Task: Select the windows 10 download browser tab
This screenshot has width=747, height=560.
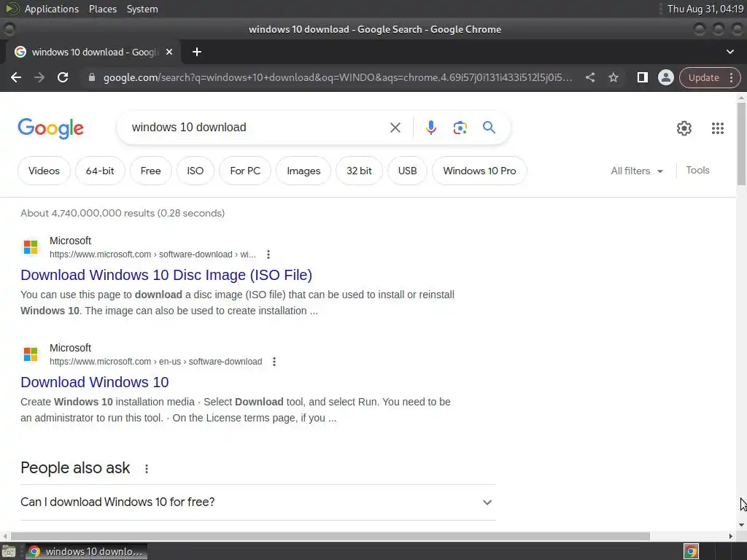Action: (x=93, y=52)
